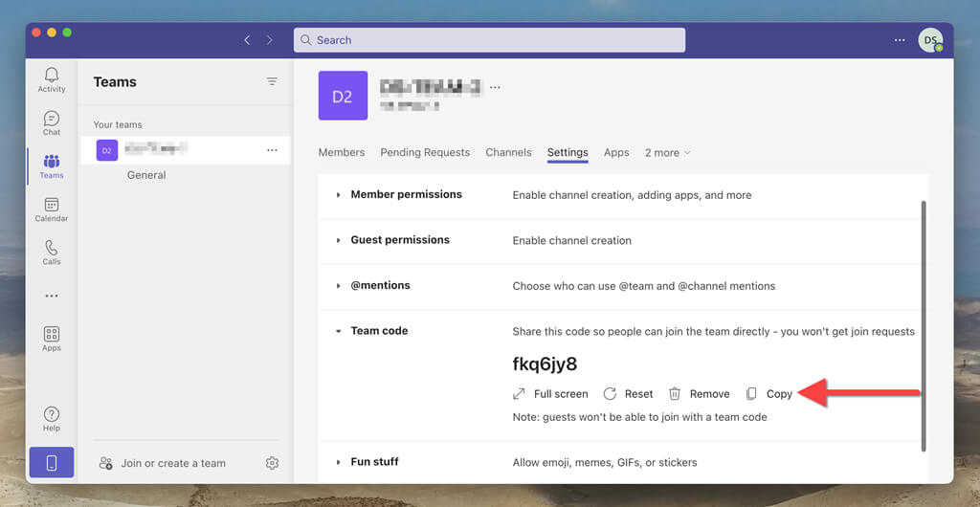The image size is (980, 507).
Task: Switch to the Apps tab
Action: pyautogui.click(x=616, y=153)
